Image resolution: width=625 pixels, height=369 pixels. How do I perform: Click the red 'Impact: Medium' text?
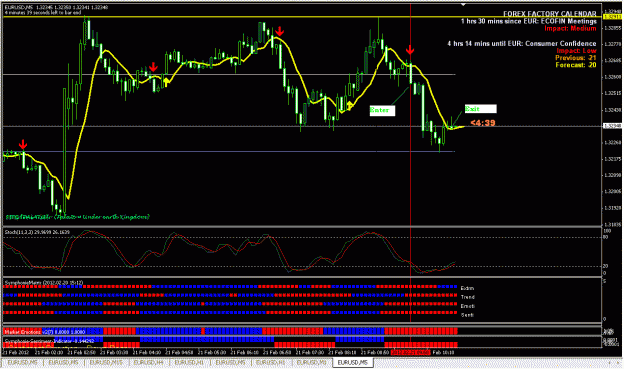570,28
